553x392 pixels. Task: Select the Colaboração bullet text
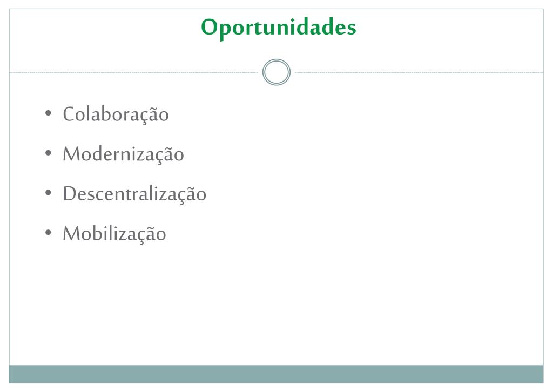(116, 115)
